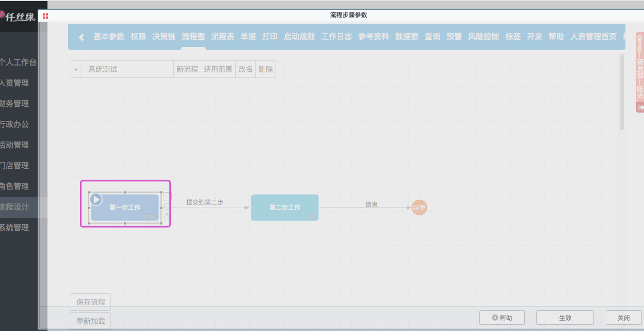Click the left chevron in the tab bar
This screenshot has height=331, width=644.
(81, 37)
